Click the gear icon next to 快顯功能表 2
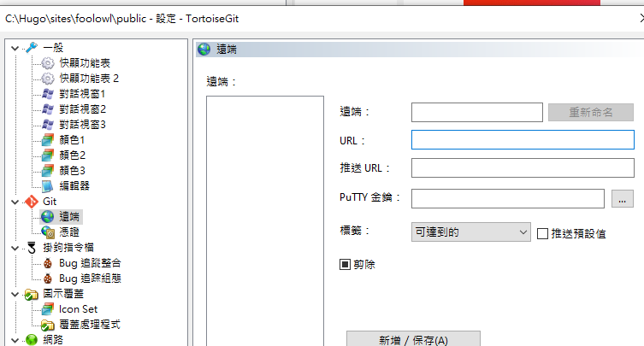The height and width of the screenshot is (346, 644). 48,79
